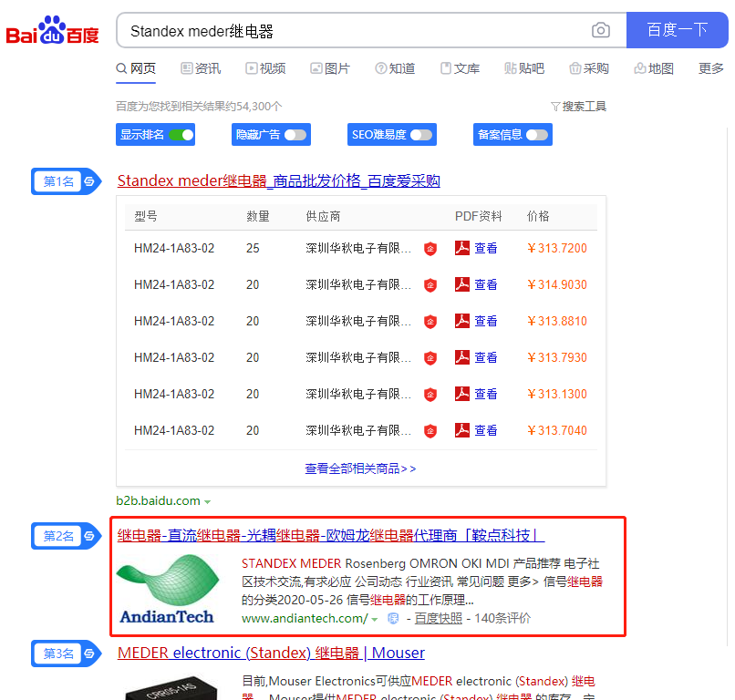Open 查看全部相关商品>> link
The width and height of the screenshot is (735, 700).
(360, 468)
